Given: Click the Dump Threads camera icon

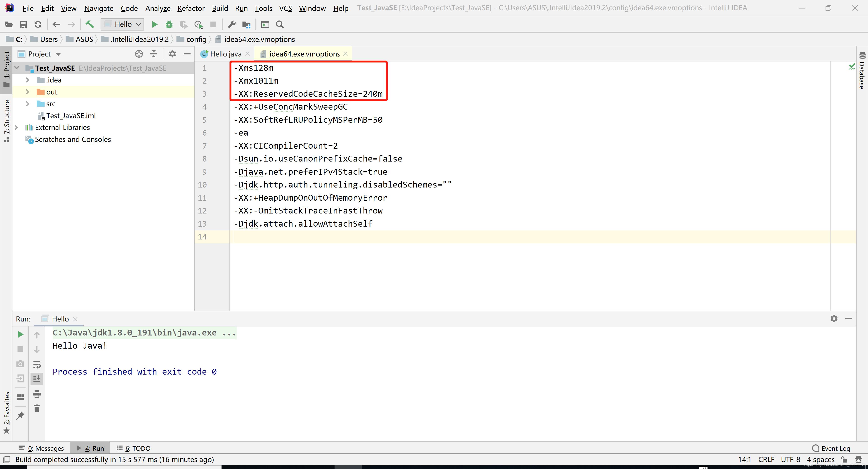Looking at the screenshot, I should (x=20, y=364).
